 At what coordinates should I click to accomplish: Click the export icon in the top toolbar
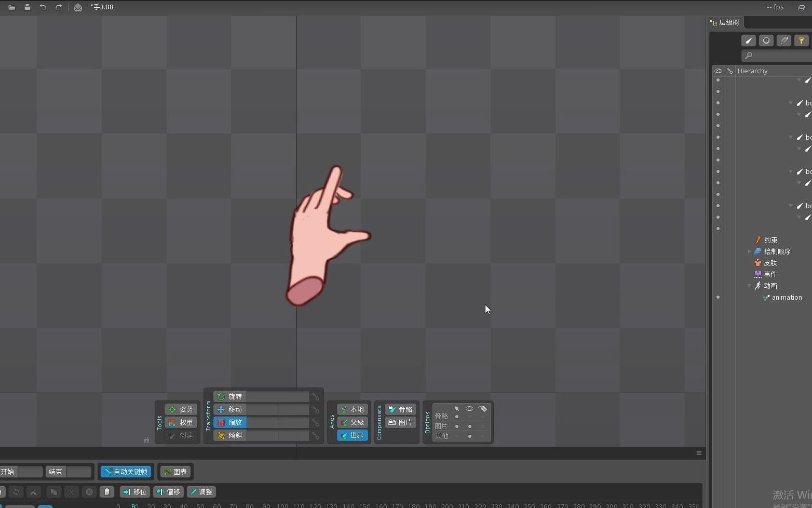click(x=77, y=7)
